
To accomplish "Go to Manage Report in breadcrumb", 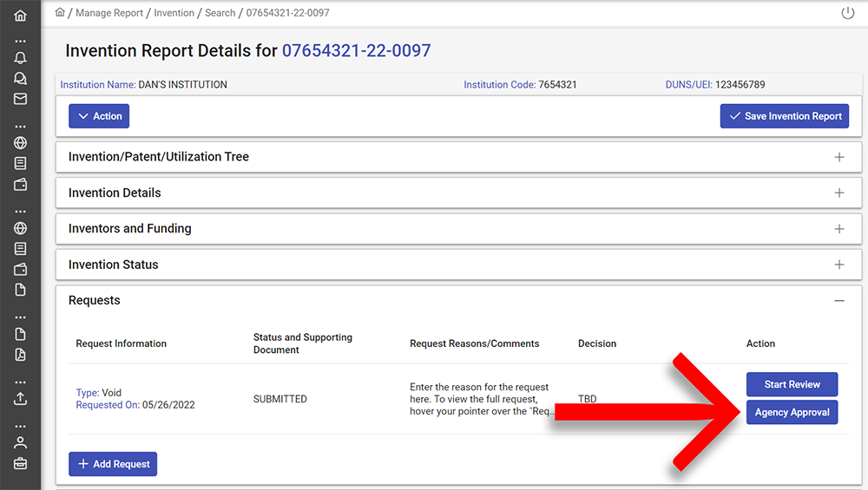I will pos(109,13).
